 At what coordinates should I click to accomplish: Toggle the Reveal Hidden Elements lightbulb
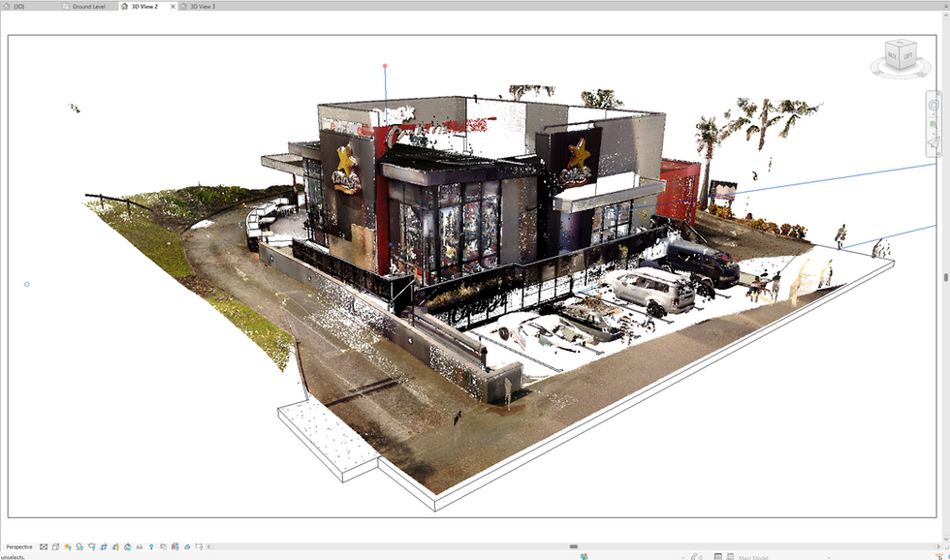[151, 546]
